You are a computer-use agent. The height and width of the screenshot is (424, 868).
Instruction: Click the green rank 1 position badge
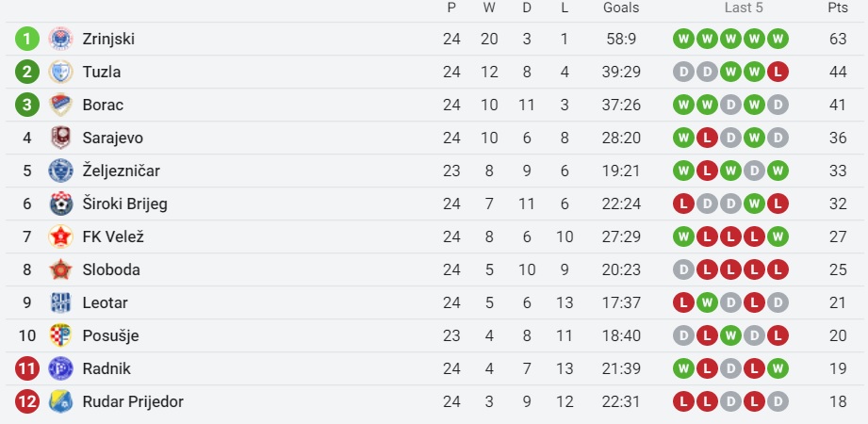(27, 39)
